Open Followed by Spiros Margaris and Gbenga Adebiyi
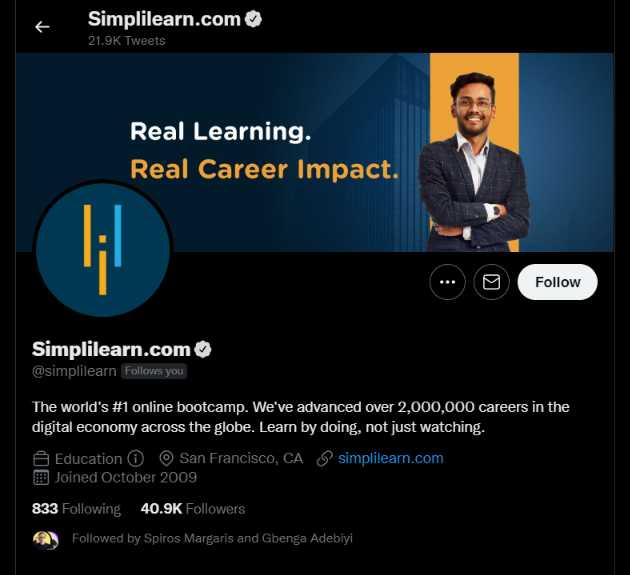The width and height of the screenshot is (630, 575). coord(212,538)
